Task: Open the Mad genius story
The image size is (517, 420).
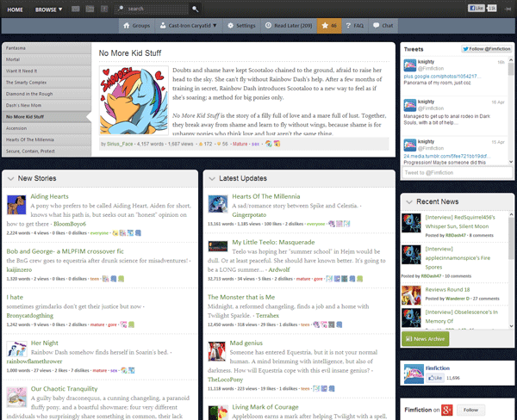Action: (x=246, y=343)
